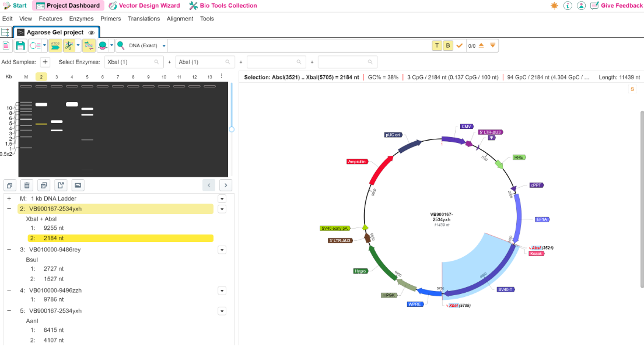The height and width of the screenshot is (350, 644).
Task: Click the duplicate save icon below gel
Action: [x=44, y=185]
